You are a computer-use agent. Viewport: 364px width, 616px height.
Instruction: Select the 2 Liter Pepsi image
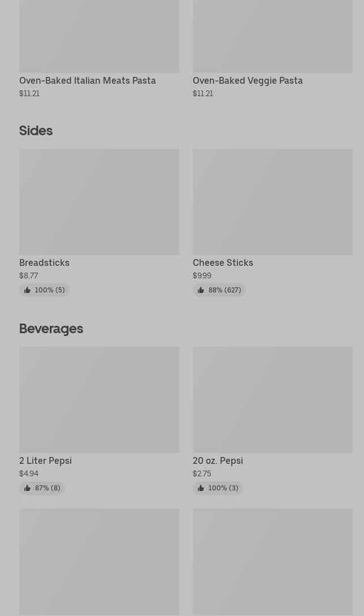click(99, 399)
